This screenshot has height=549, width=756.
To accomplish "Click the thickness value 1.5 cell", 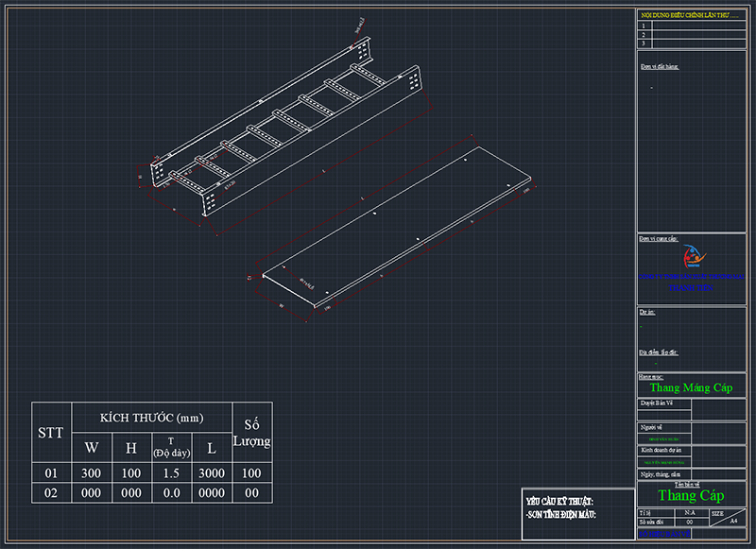I will 171,472.
